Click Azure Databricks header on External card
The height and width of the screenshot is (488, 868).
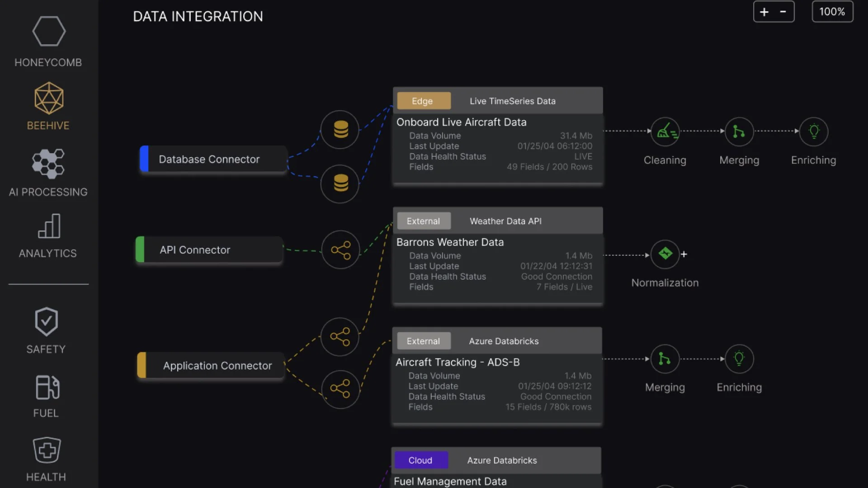coord(504,341)
